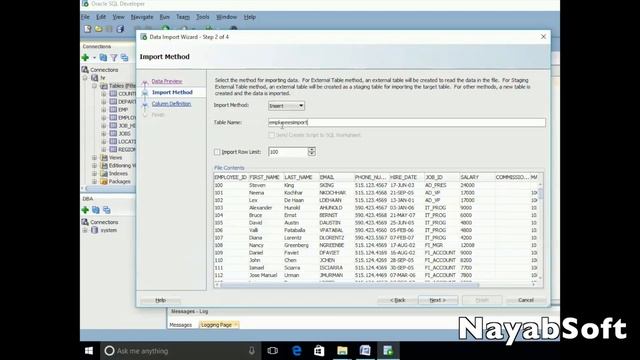Select the JOBS table in the tree

point(124,133)
